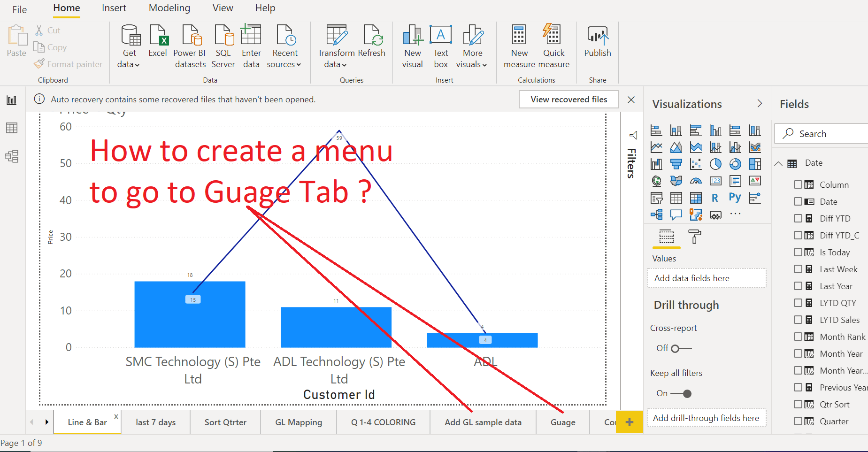Select the R script visual icon
868x452 pixels.
click(714, 197)
